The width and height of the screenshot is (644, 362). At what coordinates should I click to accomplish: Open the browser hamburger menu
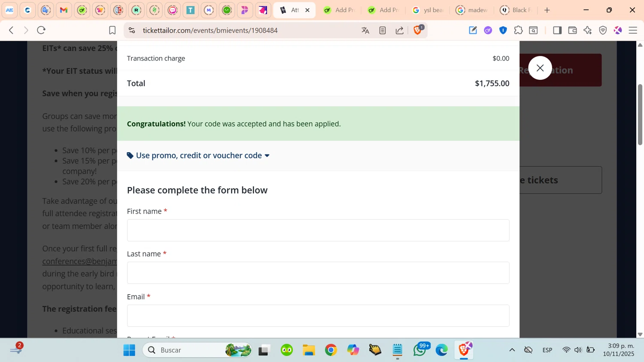[633, 30]
